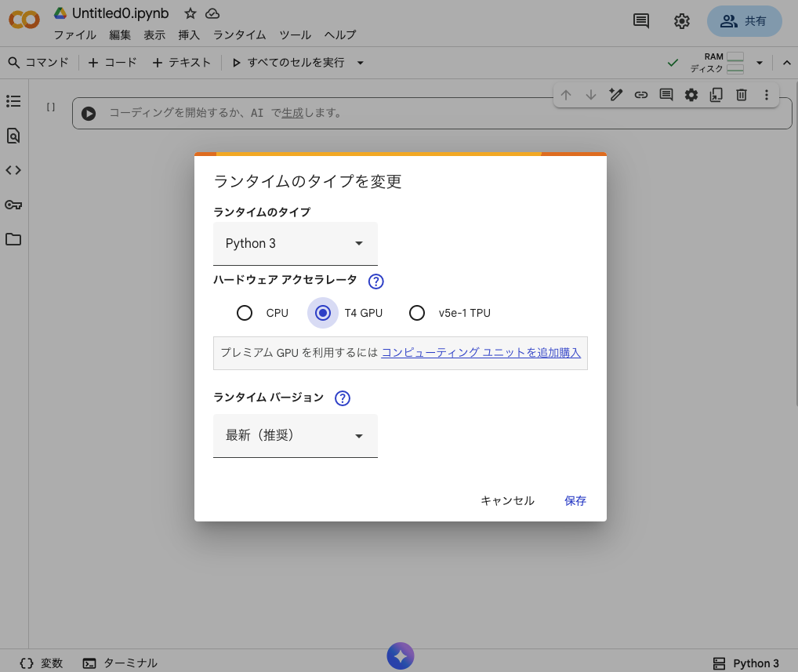
Task: Open the Python 3 runtime type dropdown
Action: 295,243
